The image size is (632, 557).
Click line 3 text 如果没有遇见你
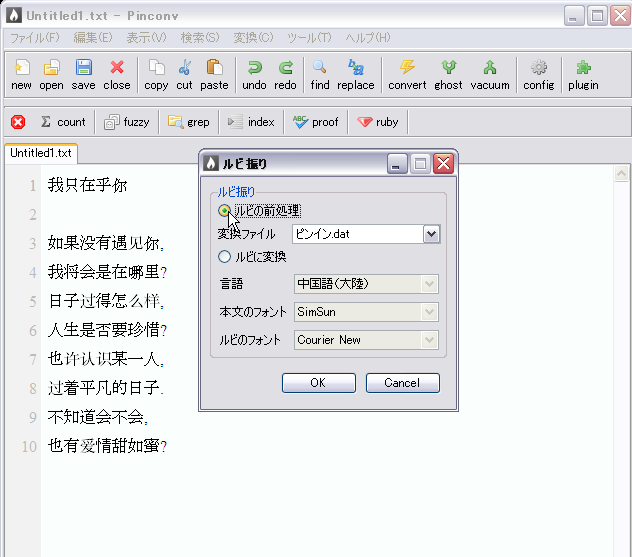[x=106, y=243]
